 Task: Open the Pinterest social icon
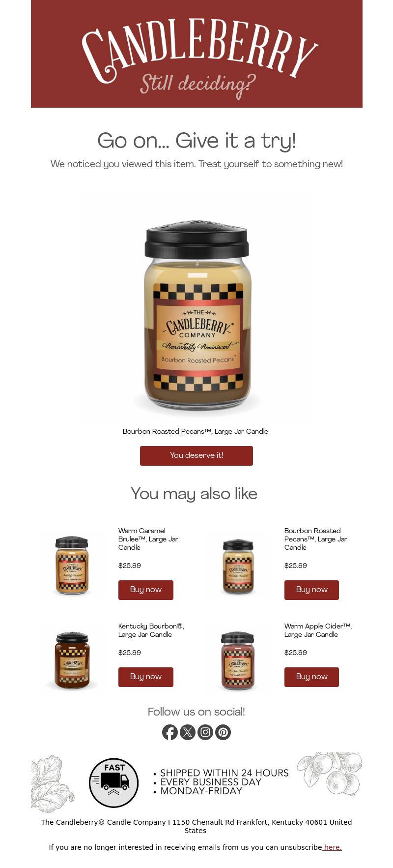(x=223, y=732)
